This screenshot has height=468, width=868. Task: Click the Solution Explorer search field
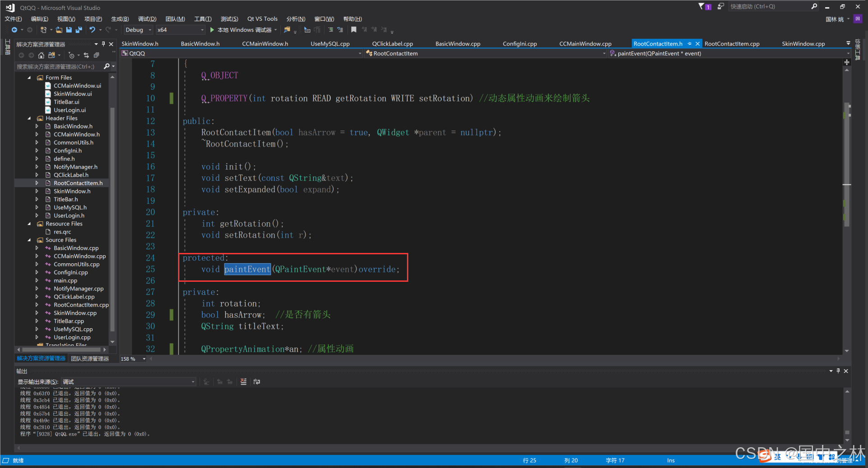[x=59, y=66]
